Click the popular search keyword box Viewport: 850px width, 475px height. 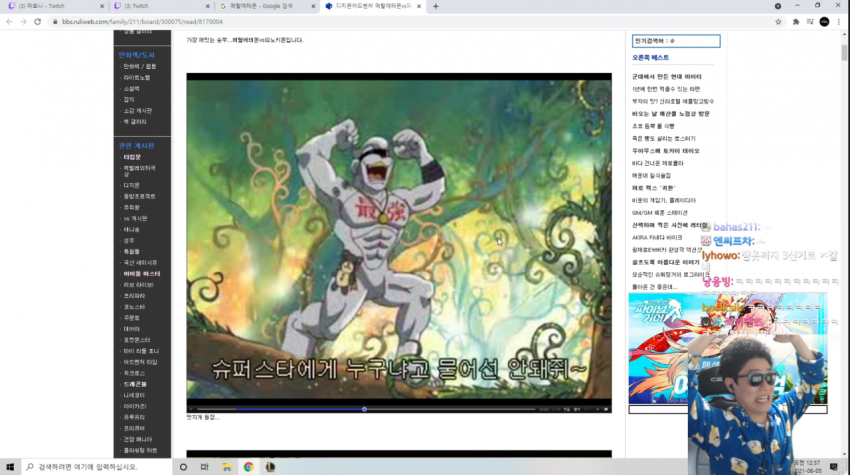tap(676, 41)
